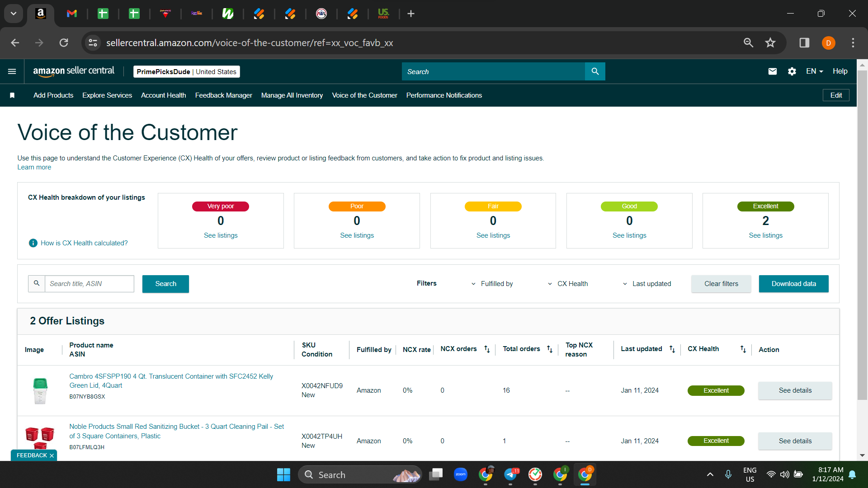868x488 pixels.
Task: Click the browser address bar URL
Action: (250, 43)
